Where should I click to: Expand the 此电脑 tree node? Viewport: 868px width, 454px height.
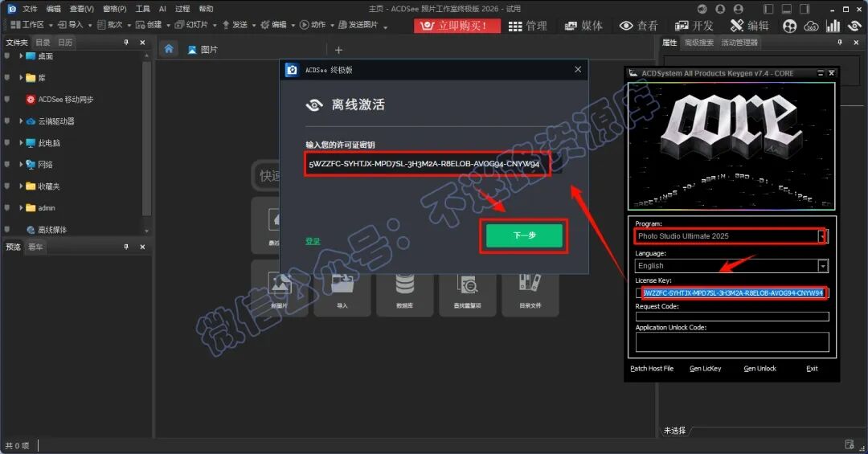[x=21, y=143]
